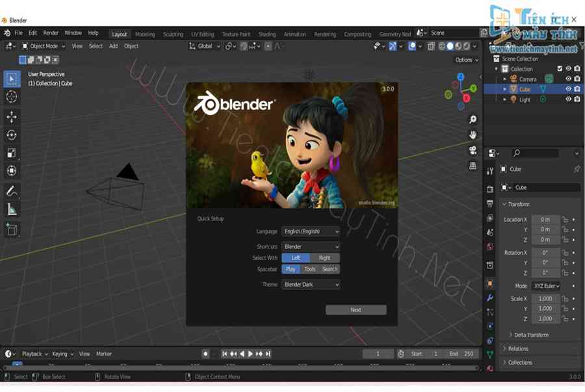The height and width of the screenshot is (392, 585).
Task: Click the Next button
Action: [x=356, y=310]
